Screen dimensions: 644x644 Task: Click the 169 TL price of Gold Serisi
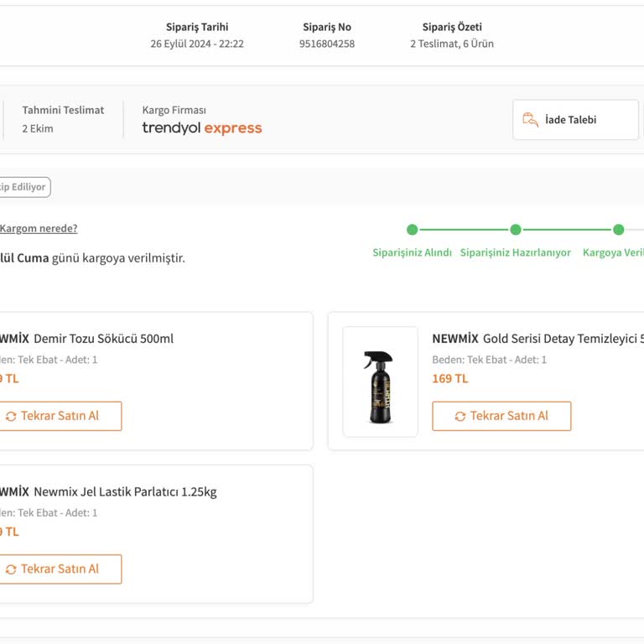450,379
